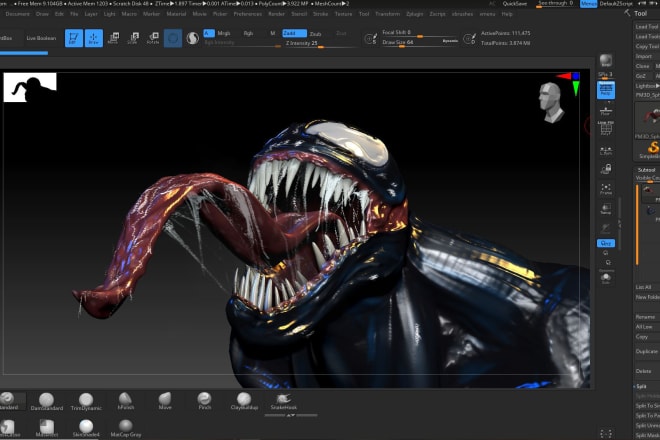Toggle the M material channel button
660x440 pixels.
point(273,33)
